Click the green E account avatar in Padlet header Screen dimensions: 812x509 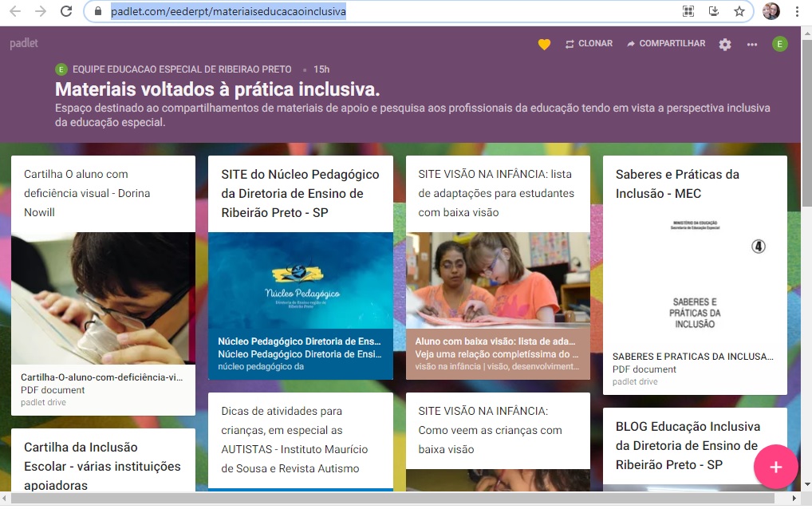pyautogui.click(x=779, y=45)
